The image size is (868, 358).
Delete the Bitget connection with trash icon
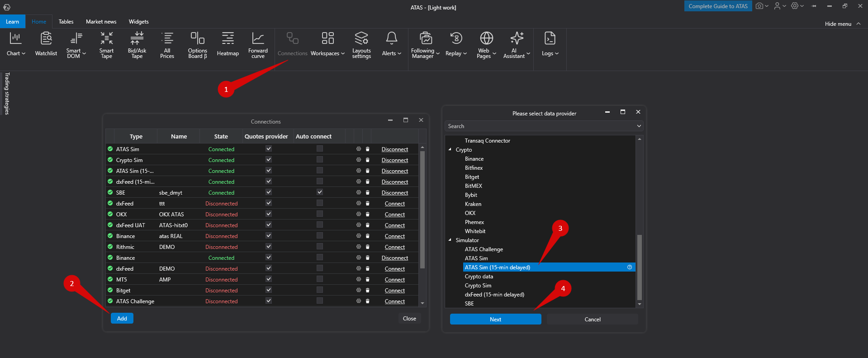point(368,290)
